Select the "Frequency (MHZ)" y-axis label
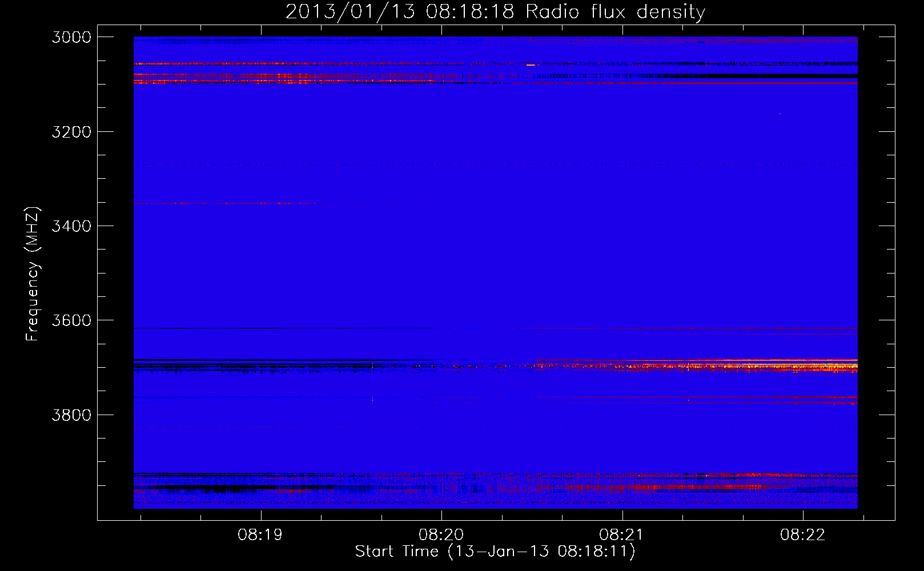The image size is (924, 571). point(33,274)
